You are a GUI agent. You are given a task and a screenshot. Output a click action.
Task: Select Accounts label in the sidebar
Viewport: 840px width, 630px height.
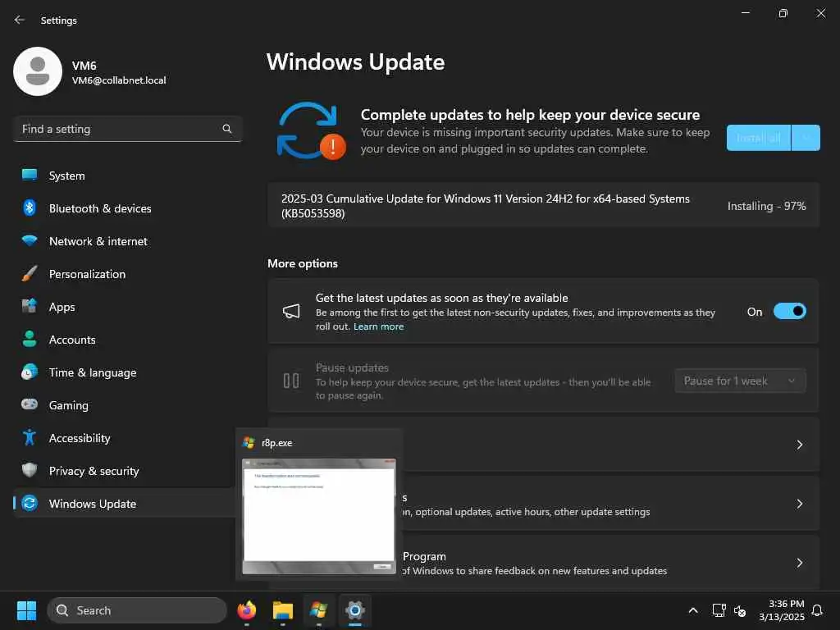pos(72,340)
